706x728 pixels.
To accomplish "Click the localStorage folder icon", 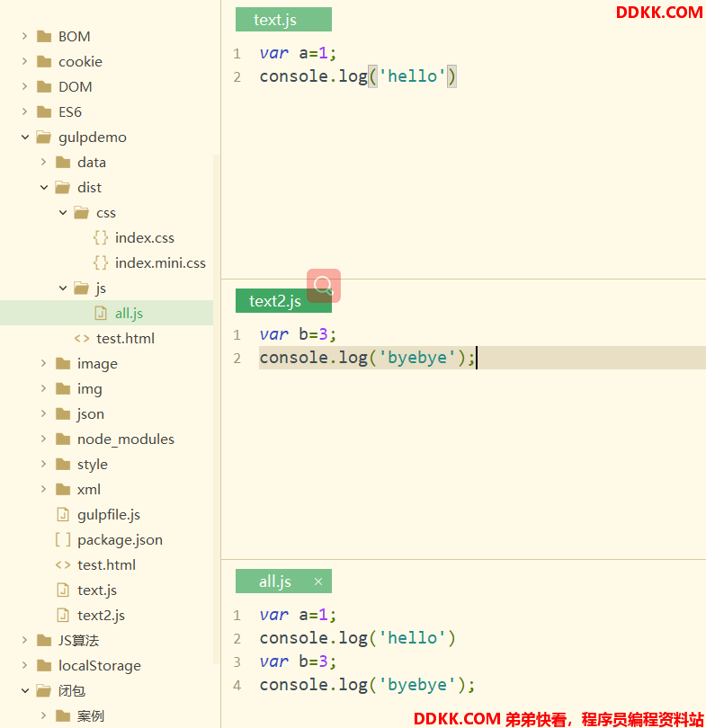I will (x=44, y=665).
